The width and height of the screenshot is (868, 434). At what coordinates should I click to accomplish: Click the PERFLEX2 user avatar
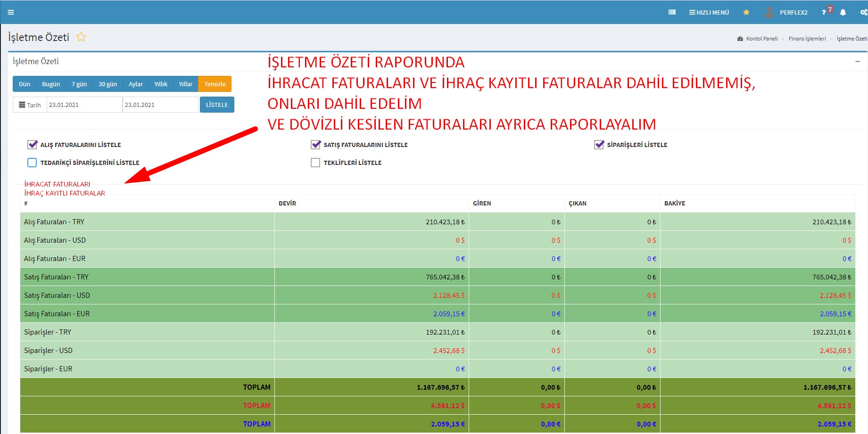(769, 12)
